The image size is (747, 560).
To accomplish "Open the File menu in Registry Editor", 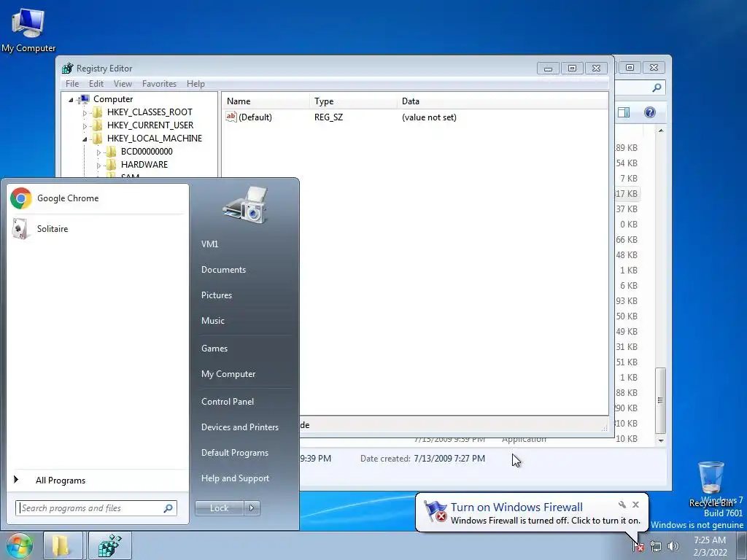I will click(72, 84).
